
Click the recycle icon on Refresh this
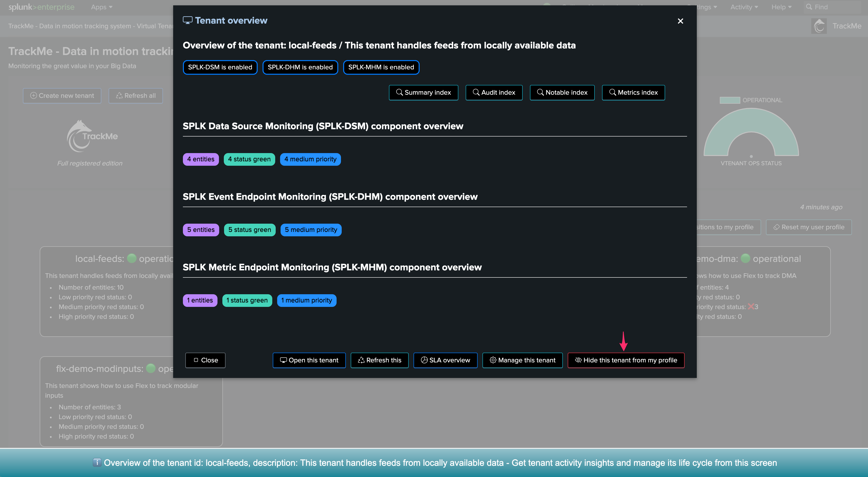[361, 360]
